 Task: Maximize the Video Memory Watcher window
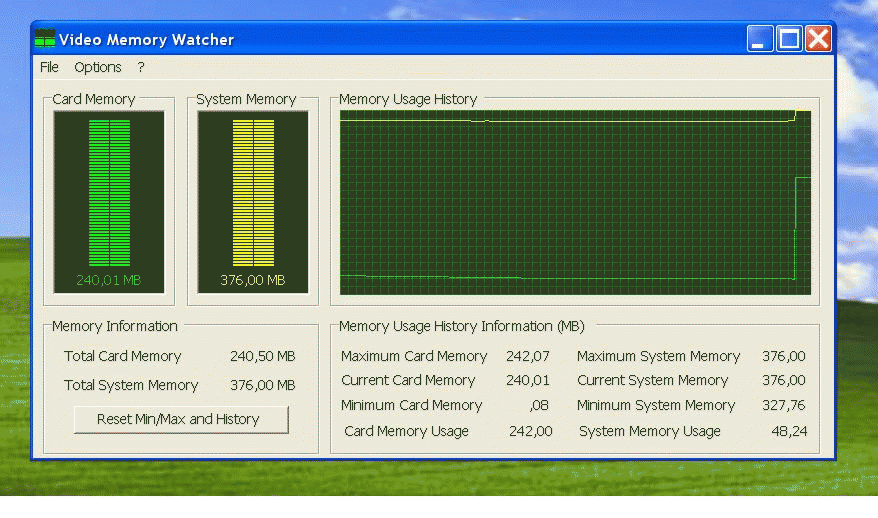(789, 39)
